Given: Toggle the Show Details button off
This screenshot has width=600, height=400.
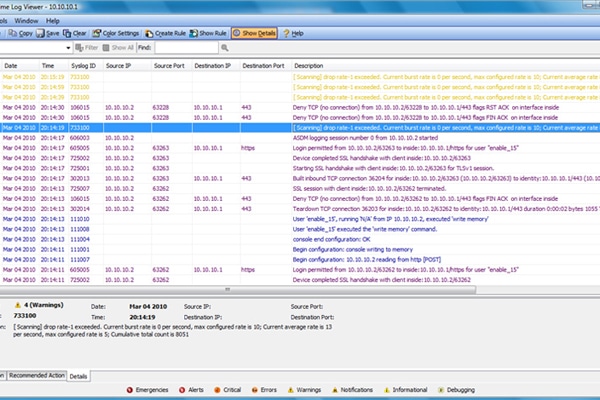Looking at the screenshot, I should (x=254, y=33).
